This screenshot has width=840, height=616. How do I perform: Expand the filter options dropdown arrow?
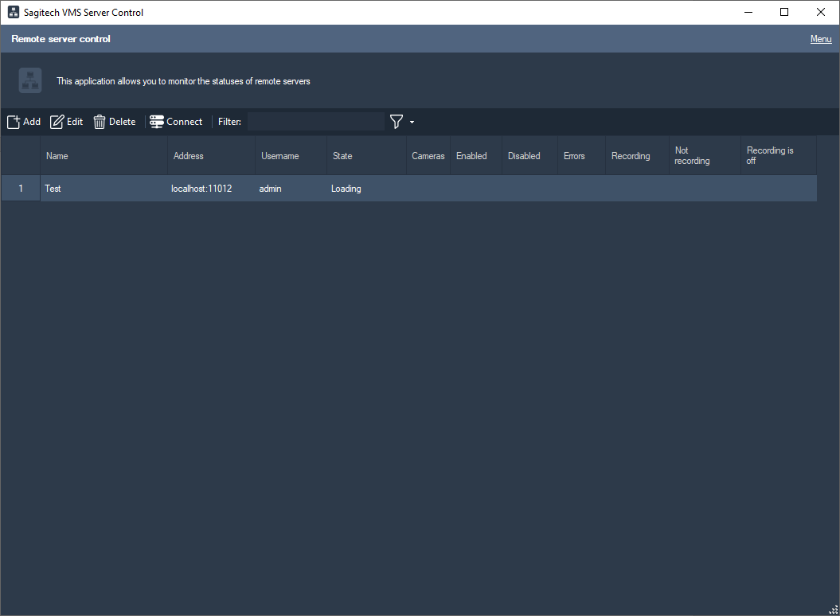click(412, 123)
